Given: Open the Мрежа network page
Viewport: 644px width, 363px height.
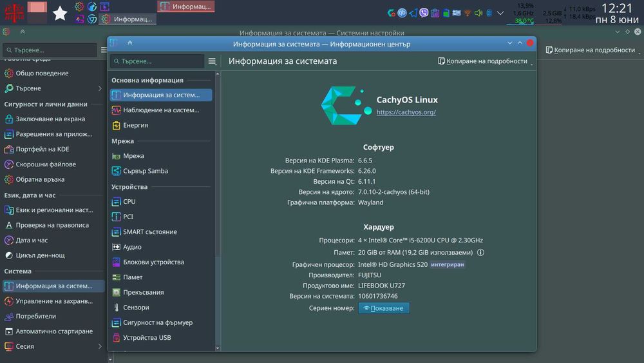Looking at the screenshot, I should 160,156.
